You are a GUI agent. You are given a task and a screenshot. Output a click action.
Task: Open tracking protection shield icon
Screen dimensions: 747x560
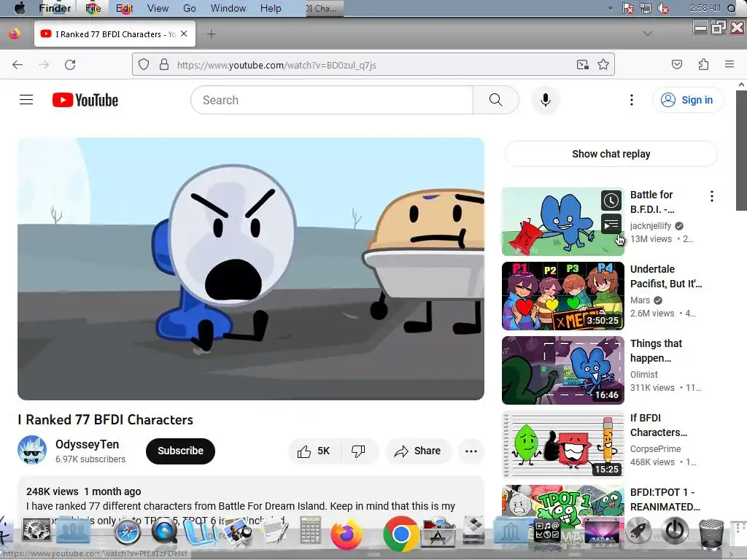pos(144,65)
